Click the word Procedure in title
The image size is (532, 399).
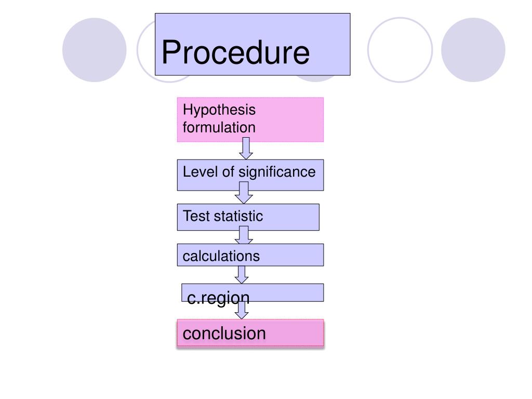235,52
